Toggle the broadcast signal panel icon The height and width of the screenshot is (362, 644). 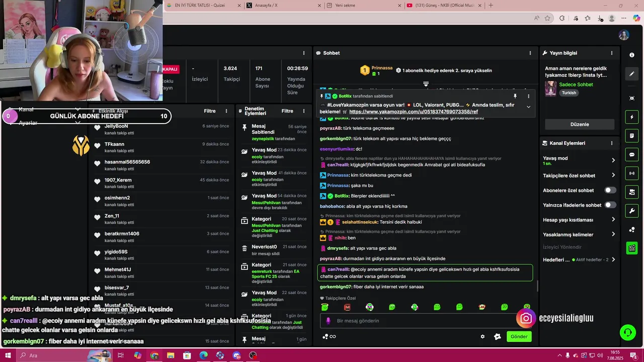pos(632,173)
